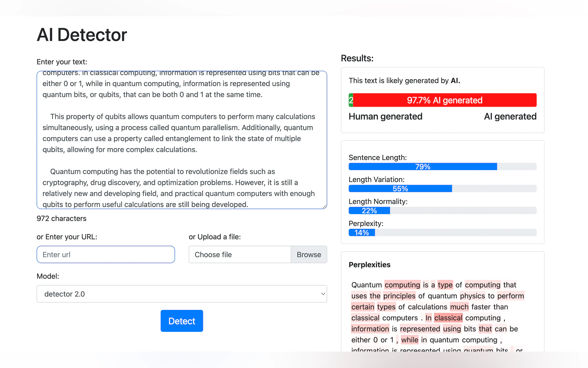Click highlighted word "while" in Perplexities
This screenshot has width=588, height=368.
410,340
